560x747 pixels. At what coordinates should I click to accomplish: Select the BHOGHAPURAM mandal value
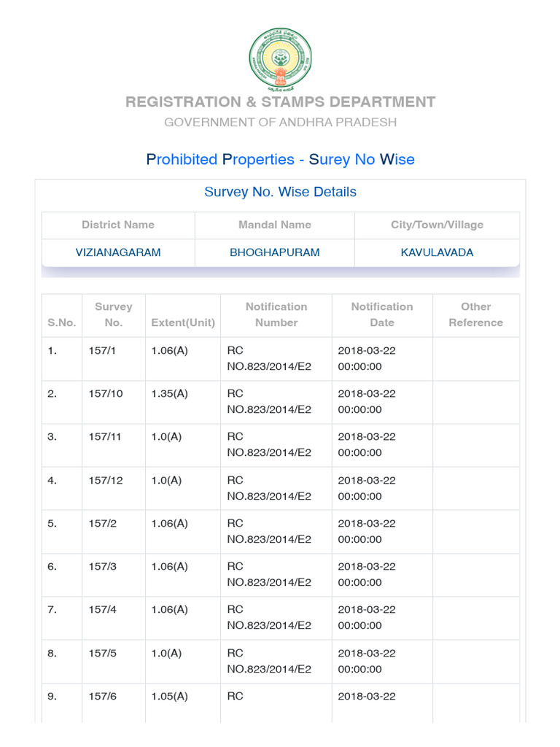coord(274,252)
